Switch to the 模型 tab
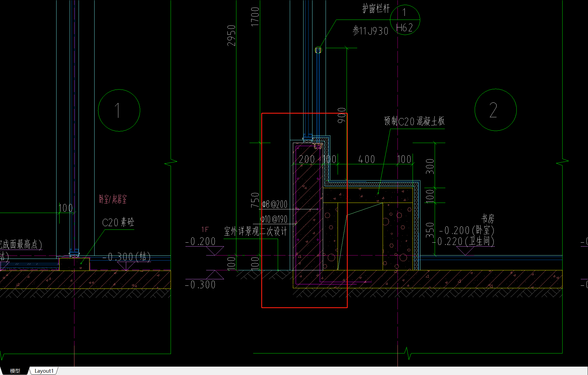 point(15,371)
